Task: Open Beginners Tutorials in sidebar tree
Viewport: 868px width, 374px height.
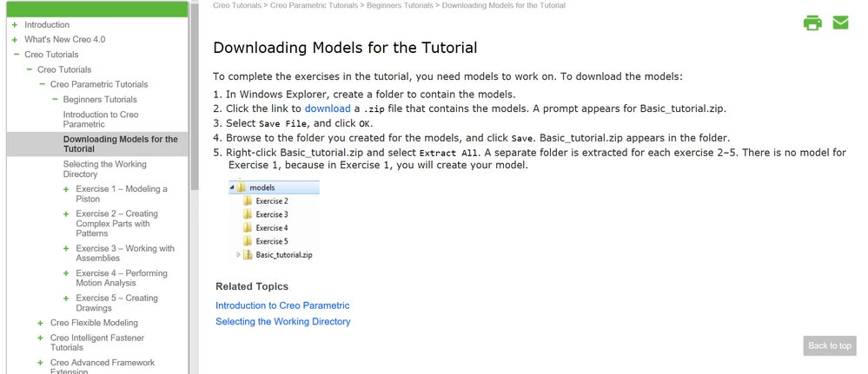Action: [x=100, y=100]
